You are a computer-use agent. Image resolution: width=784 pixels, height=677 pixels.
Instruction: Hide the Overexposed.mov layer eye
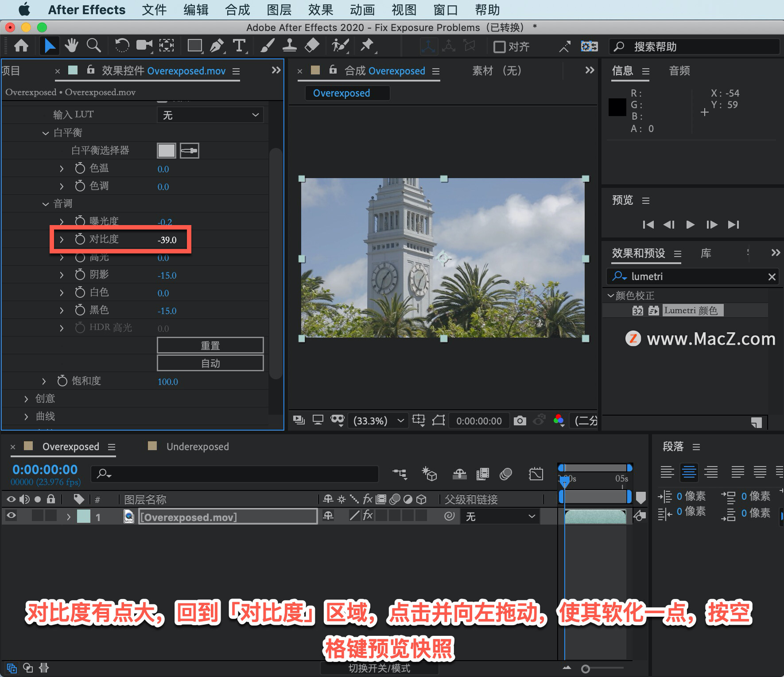11,515
